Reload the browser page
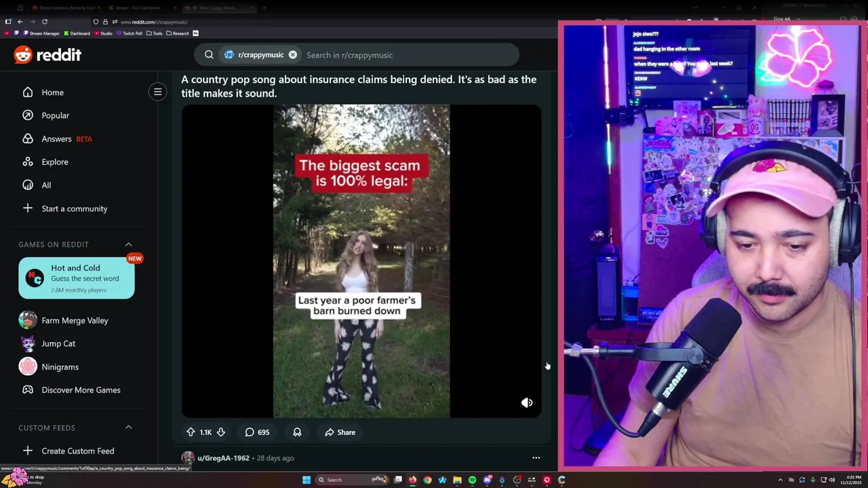This screenshot has width=868, height=488. pos(45,22)
